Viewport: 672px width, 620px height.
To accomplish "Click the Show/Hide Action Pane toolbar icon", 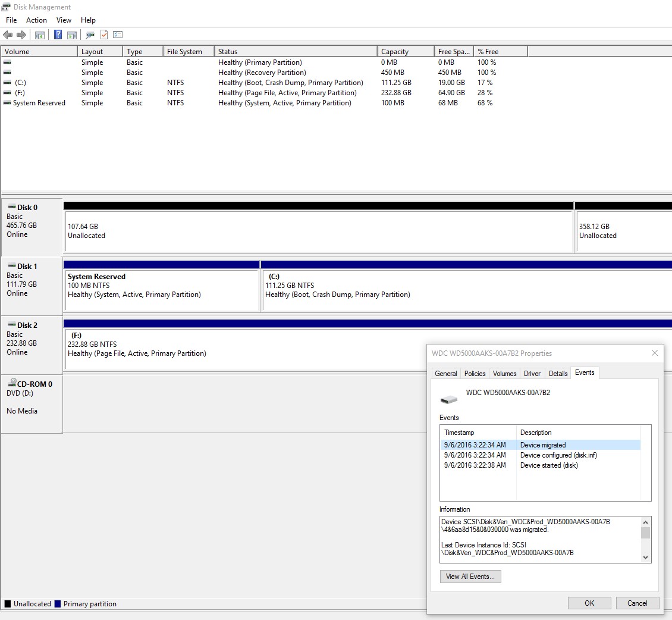I will click(71, 35).
